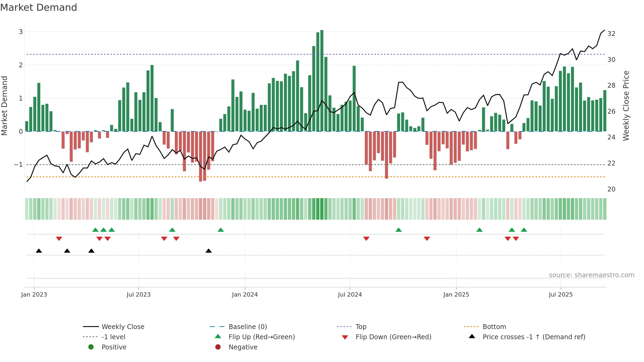Click the Top purple dotted legend icon
The height and width of the screenshot is (362, 644).
(344, 327)
